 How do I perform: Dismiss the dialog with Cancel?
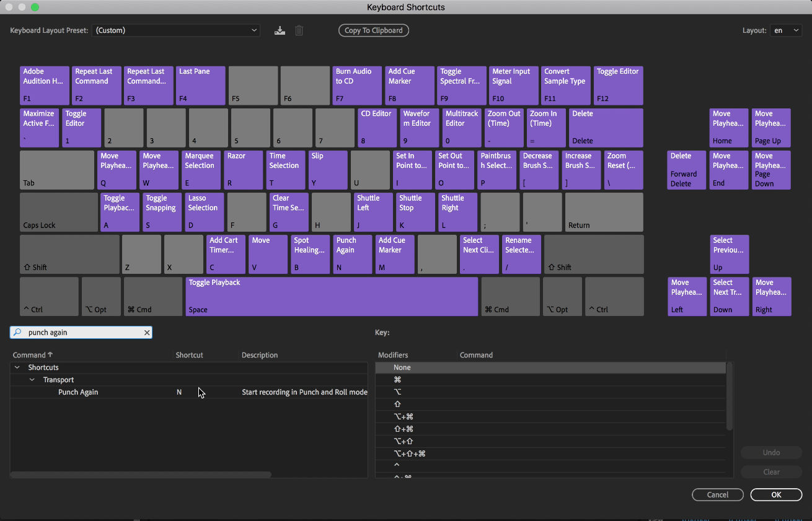point(717,494)
